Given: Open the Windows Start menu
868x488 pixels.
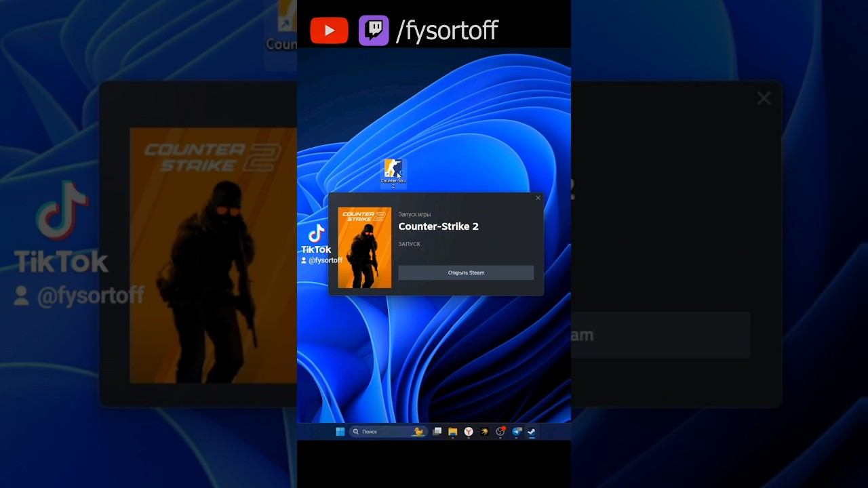Looking at the screenshot, I should pos(340,432).
